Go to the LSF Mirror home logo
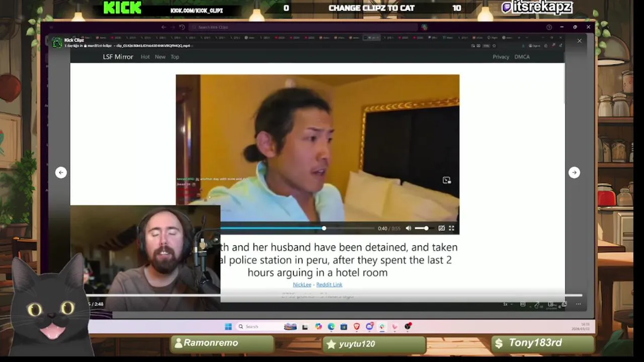644x362 pixels. 118,57
